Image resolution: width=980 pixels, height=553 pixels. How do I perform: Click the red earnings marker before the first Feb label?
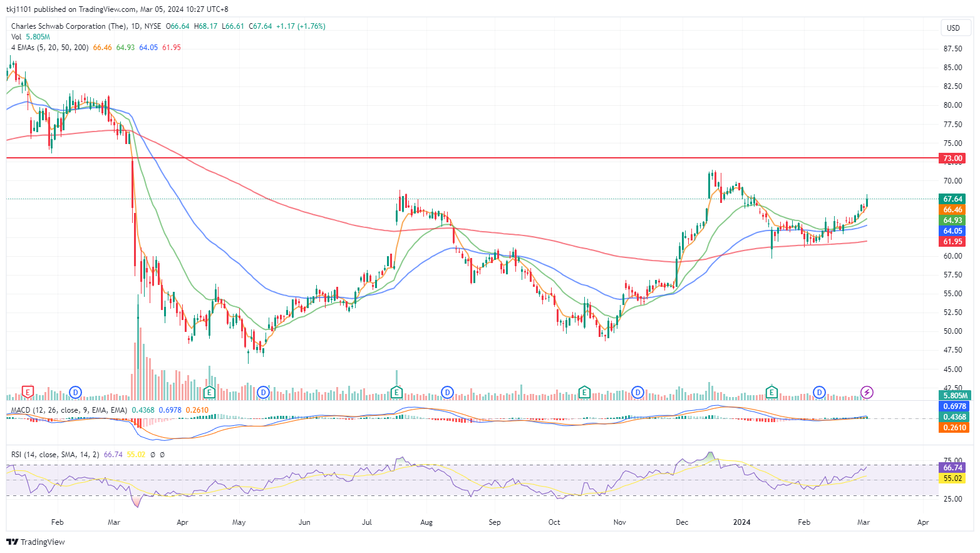click(x=28, y=392)
